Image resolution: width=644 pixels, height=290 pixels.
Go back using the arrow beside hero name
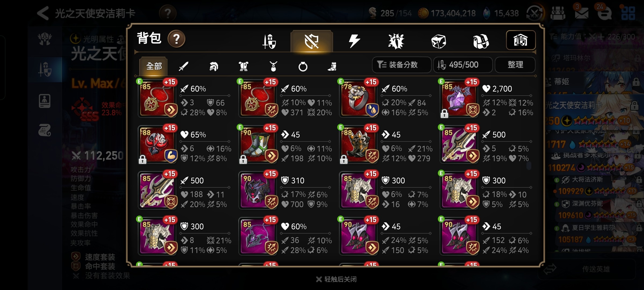coord(43,13)
